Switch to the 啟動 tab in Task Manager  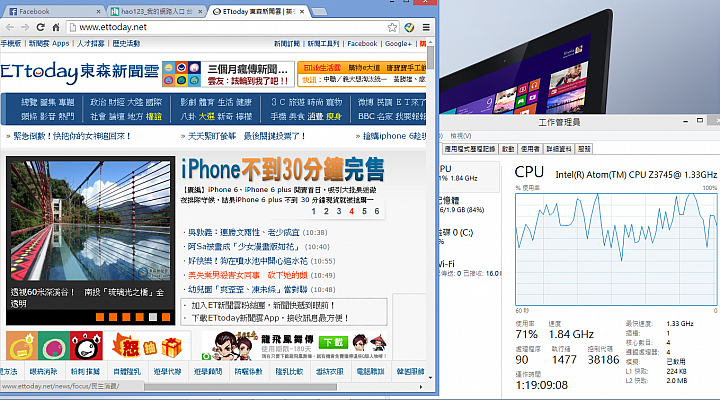[x=508, y=149]
